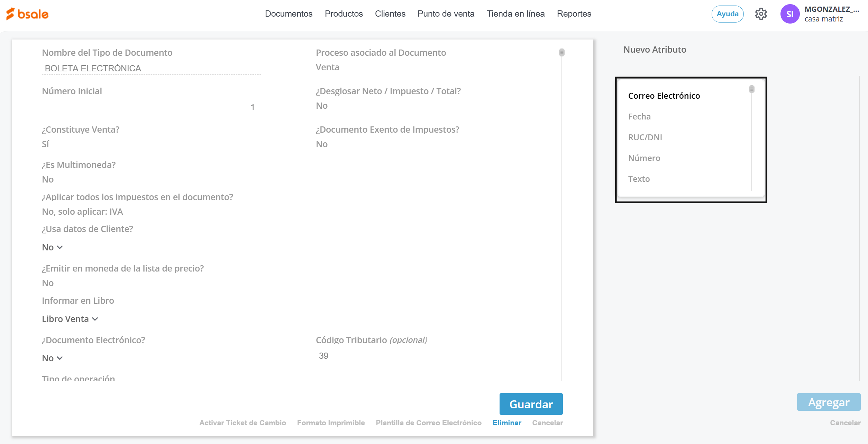868x444 pixels.
Task: Expand the Usa datos de Cliente dropdown
Action: pos(52,247)
